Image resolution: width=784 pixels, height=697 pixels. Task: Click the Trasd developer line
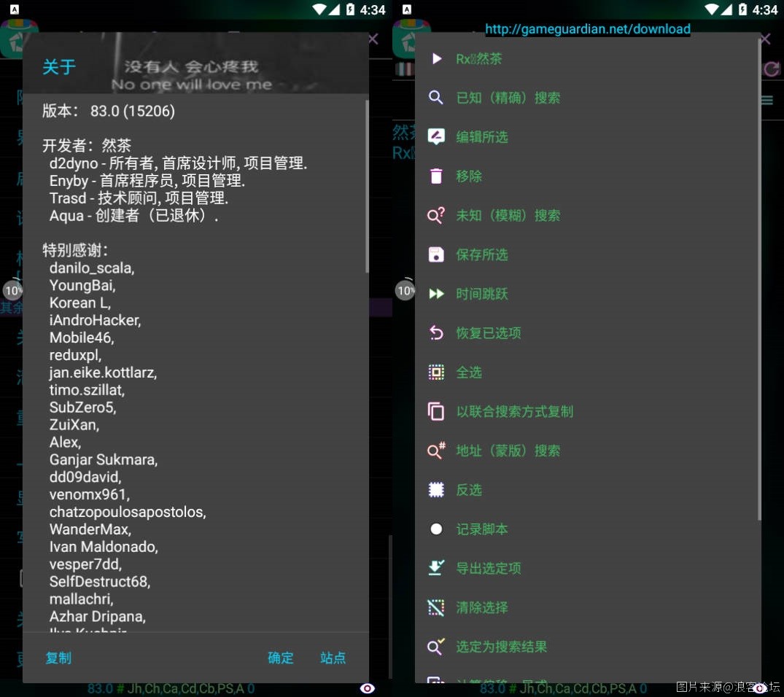(x=139, y=198)
